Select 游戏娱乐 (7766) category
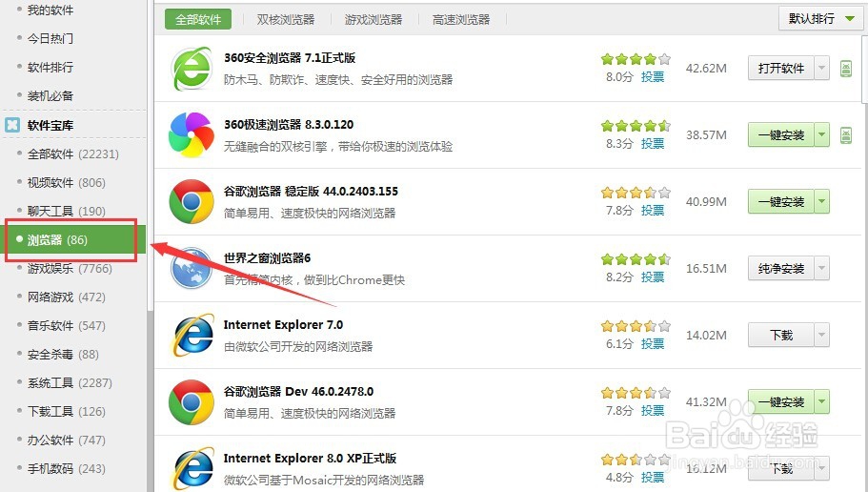Image resolution: width=868 pixels, height=492 pixels. (70, 269)
